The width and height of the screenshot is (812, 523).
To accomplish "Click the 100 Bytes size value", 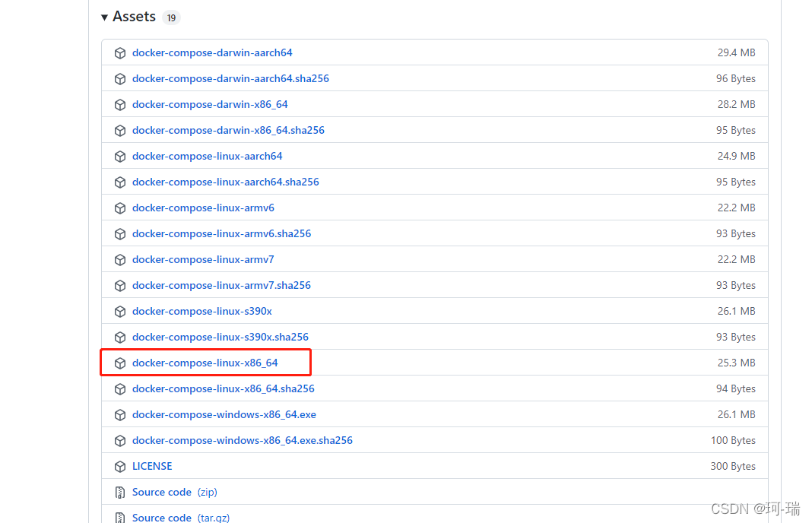I will (x=733, y=441).
